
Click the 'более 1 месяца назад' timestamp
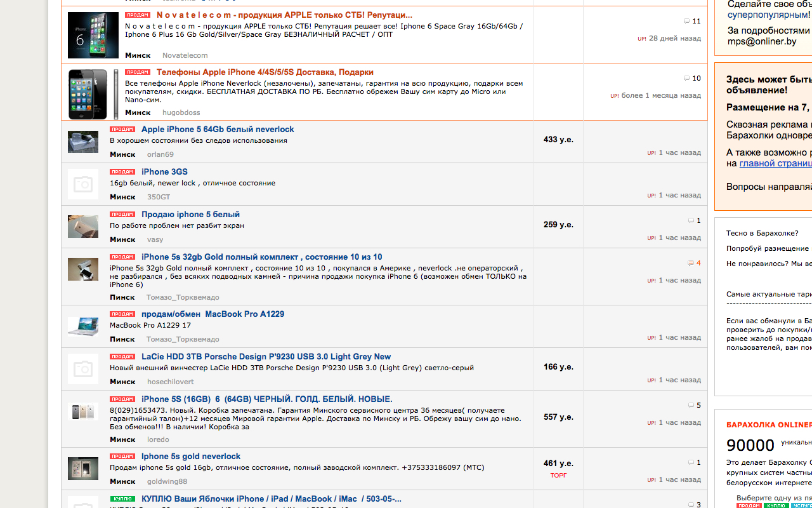(x=662, y=95)
